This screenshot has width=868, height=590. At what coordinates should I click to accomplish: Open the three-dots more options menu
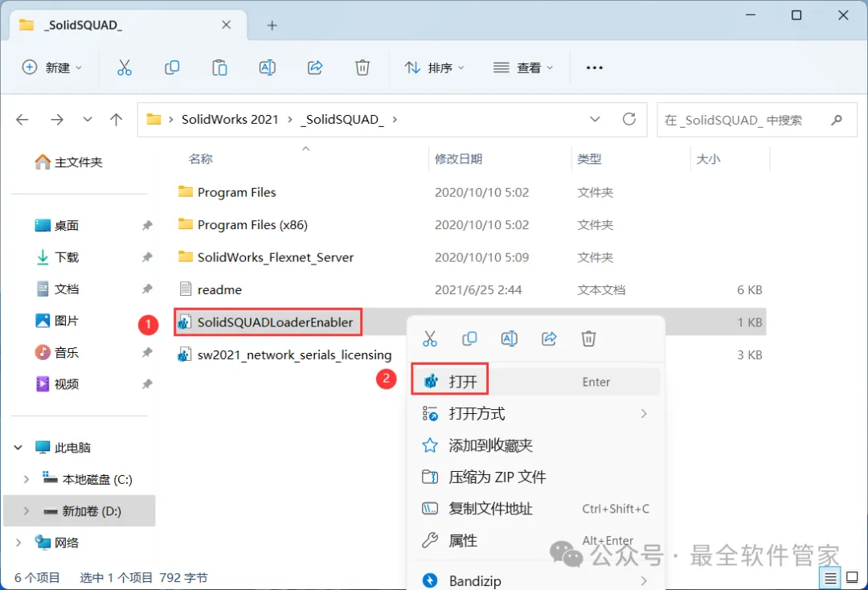point(594,68)
